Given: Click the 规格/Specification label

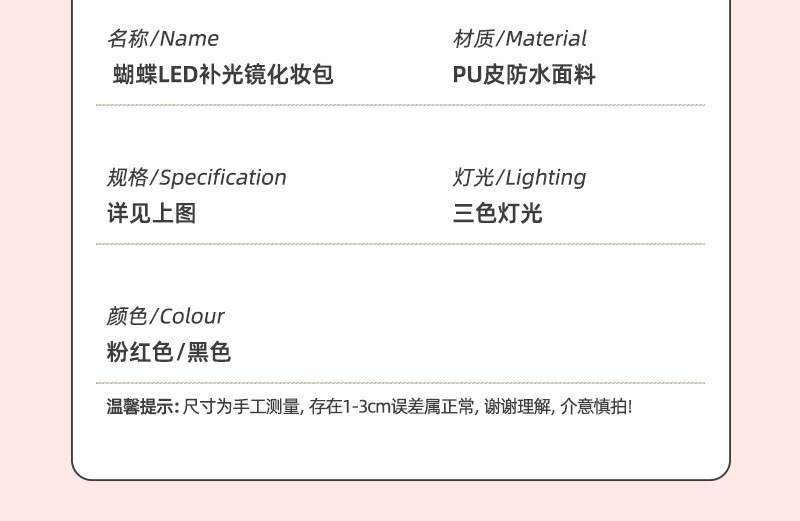Looking at the screenshot, I should (197, 178).
